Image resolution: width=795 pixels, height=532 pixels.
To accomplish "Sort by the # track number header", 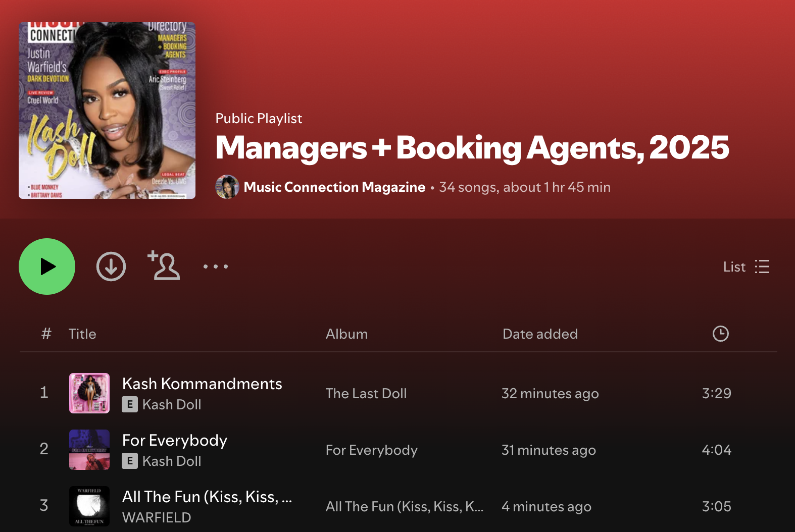I will (x=46, y=334).
